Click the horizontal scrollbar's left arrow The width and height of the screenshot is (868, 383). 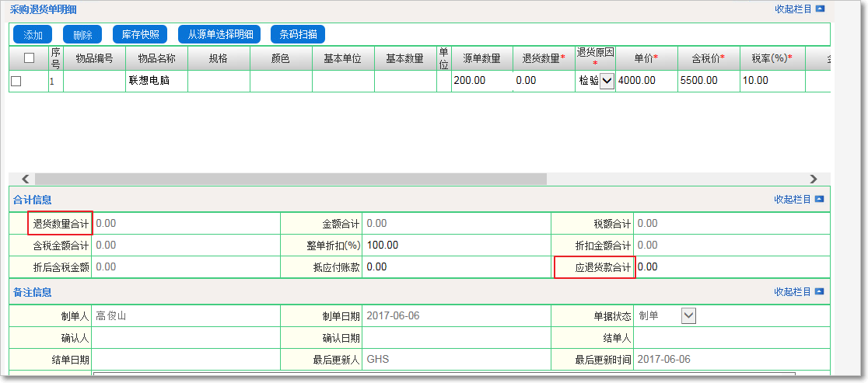25,179
